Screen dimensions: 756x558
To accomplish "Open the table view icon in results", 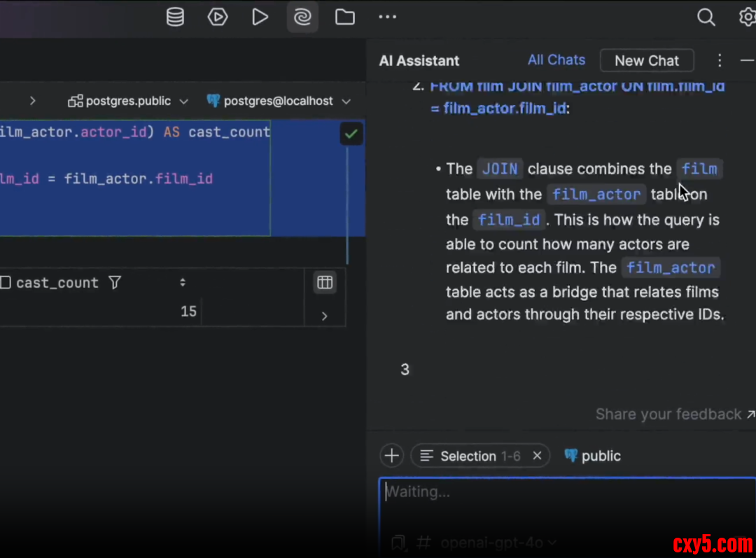I will pos(325,282).
